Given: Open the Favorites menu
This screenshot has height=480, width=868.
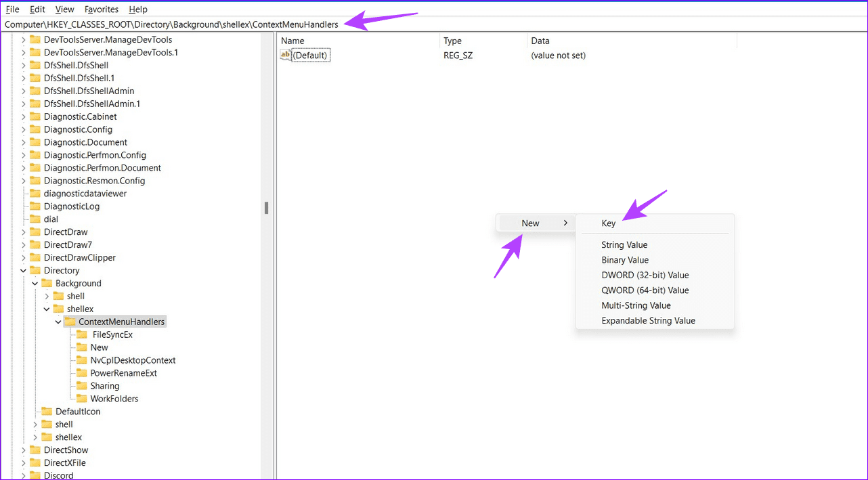Looking at the screenshot, I should [x=101, y=9].
